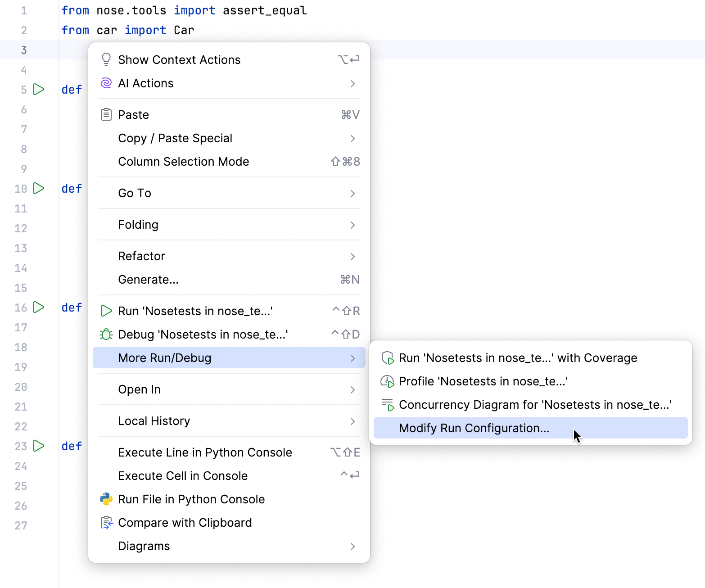Click the run arrow icon at line 5
The image size is (705, 588).
(x=39, y=89)
